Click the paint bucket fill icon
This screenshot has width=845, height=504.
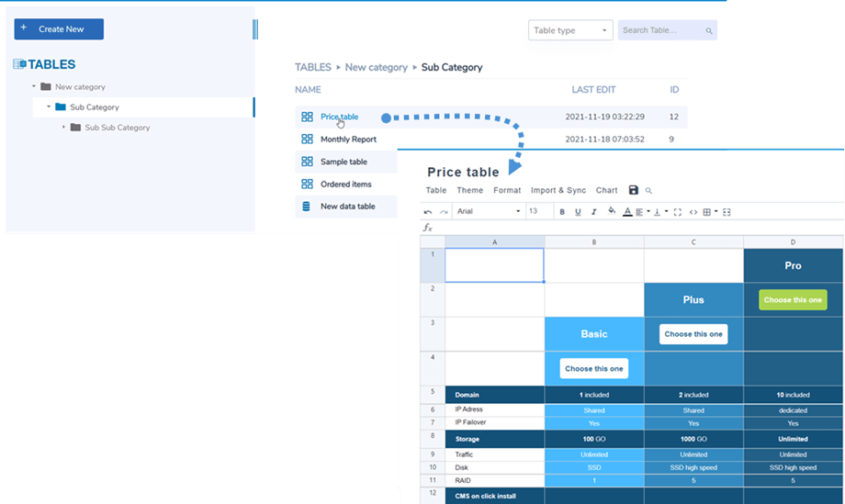612,211
